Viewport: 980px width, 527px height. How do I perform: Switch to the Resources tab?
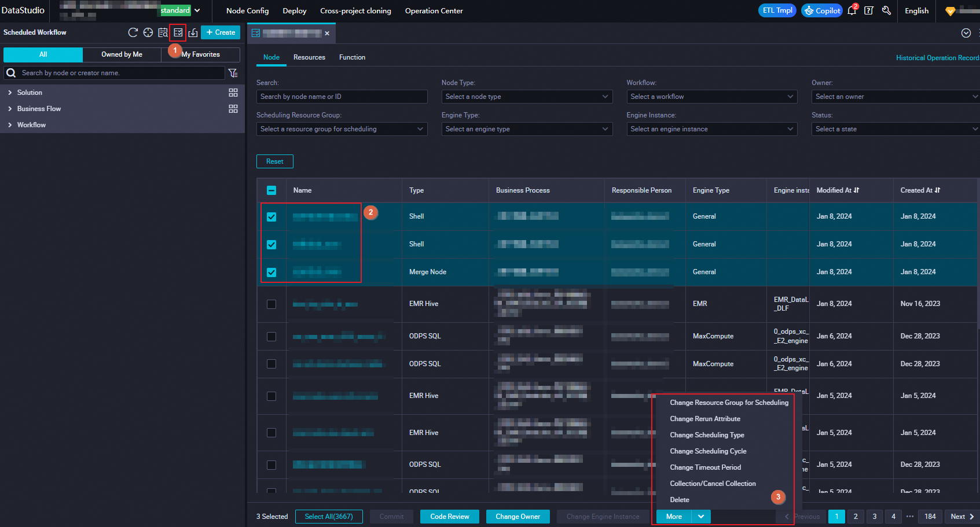coord(309,57)
